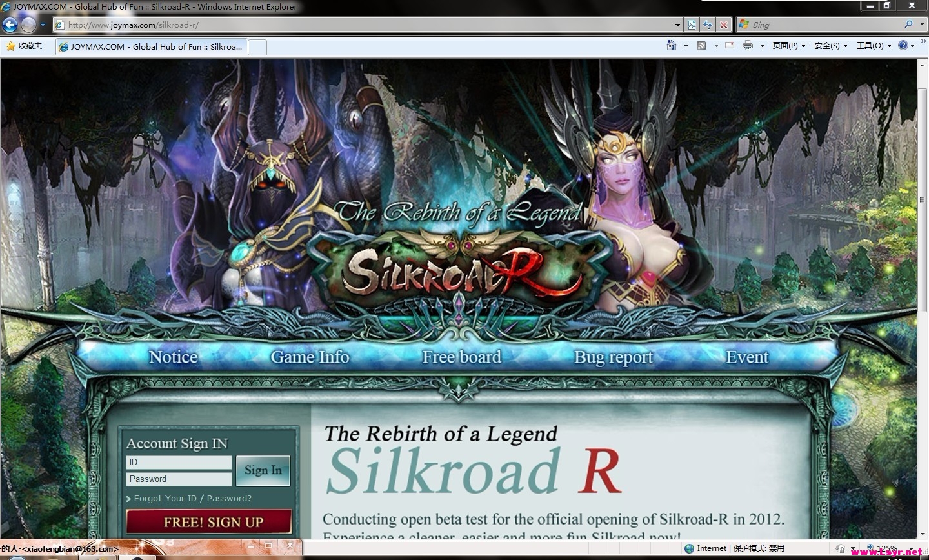Viewport: 929px width, 560px height.
Task: Click inside the Bing search box
Action: tap(826, 25)
